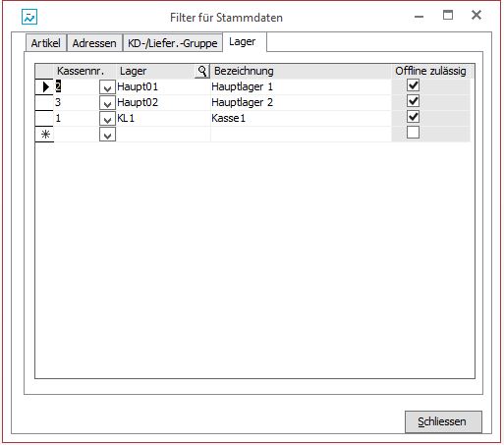Click the select-all corner cell of the grid
This screenshot has width=504, height=445.
click(44, 72)
